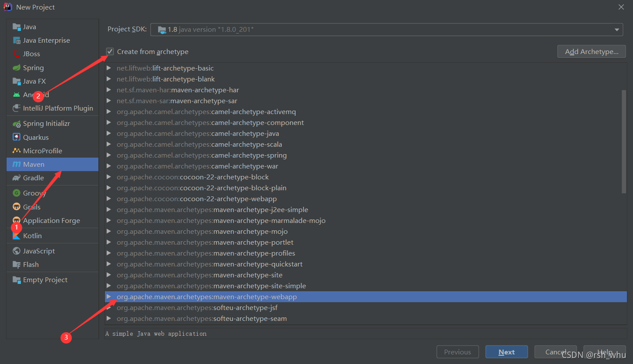Select cocoon-22-archetype-block-plain archetype
Image resolution: width=633 pixels, height=364 pixels.
[x=366, y=188]
